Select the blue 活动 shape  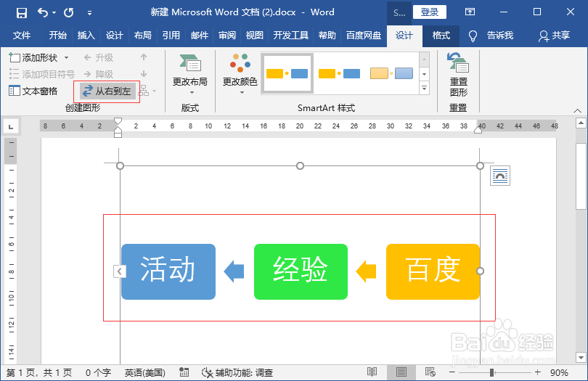pos(168,271)
